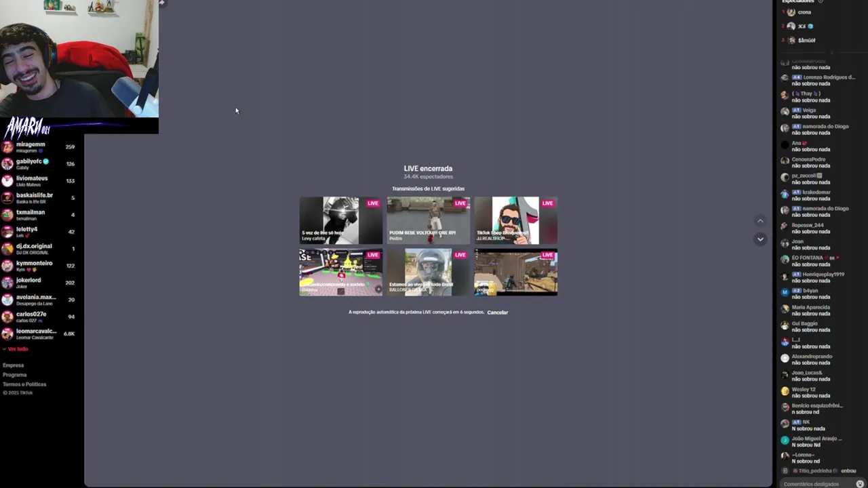Open Termos e Políticas link

(24, 384)
